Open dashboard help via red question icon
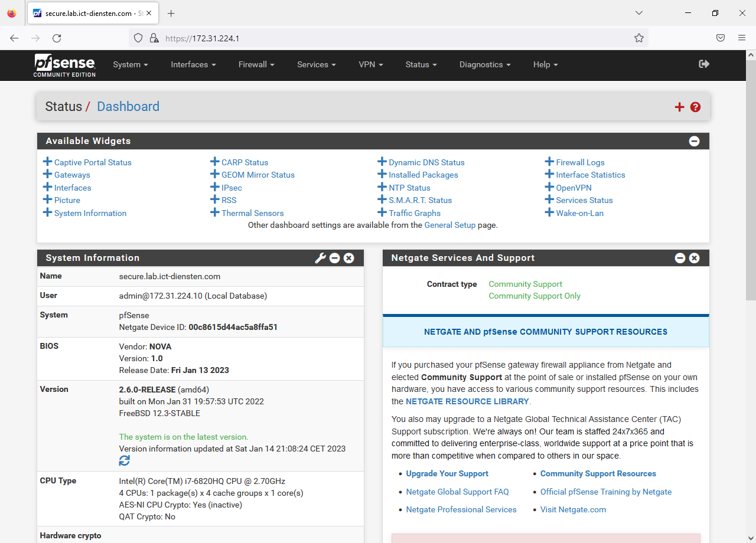 (x=695, y=107)
